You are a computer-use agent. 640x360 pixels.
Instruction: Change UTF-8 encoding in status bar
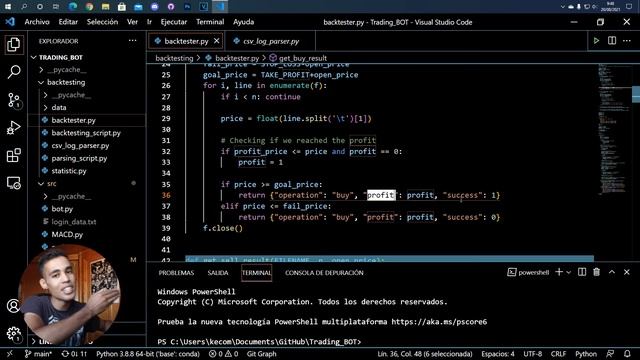pyautogui.click(x=533, y=354)
